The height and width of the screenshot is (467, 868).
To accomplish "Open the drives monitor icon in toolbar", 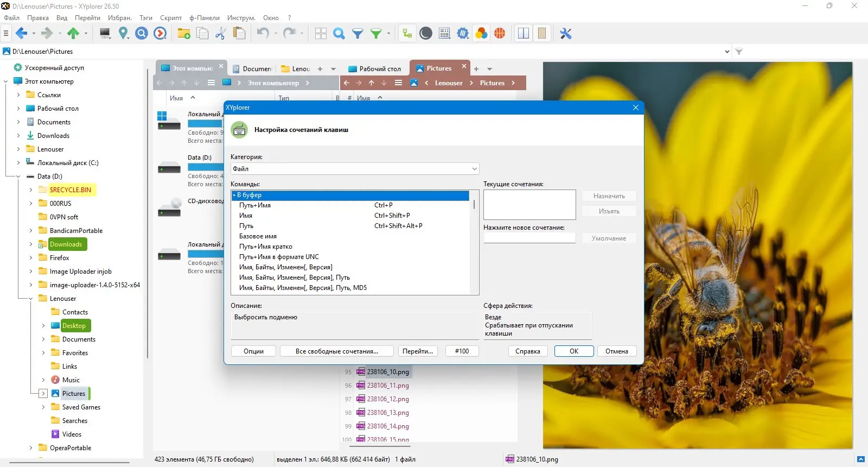I will 105,34.
